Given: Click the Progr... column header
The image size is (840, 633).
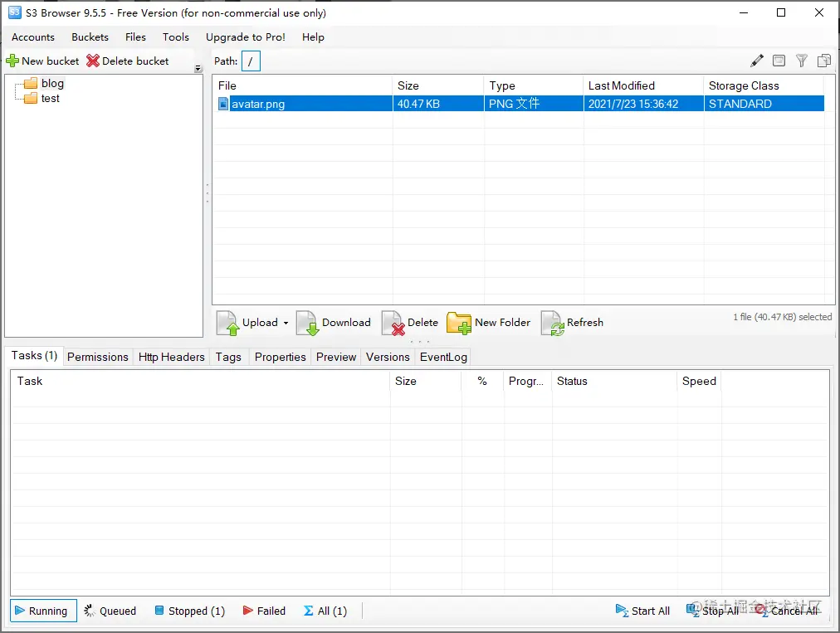Looking at the screenshot, I should (528, 382).
